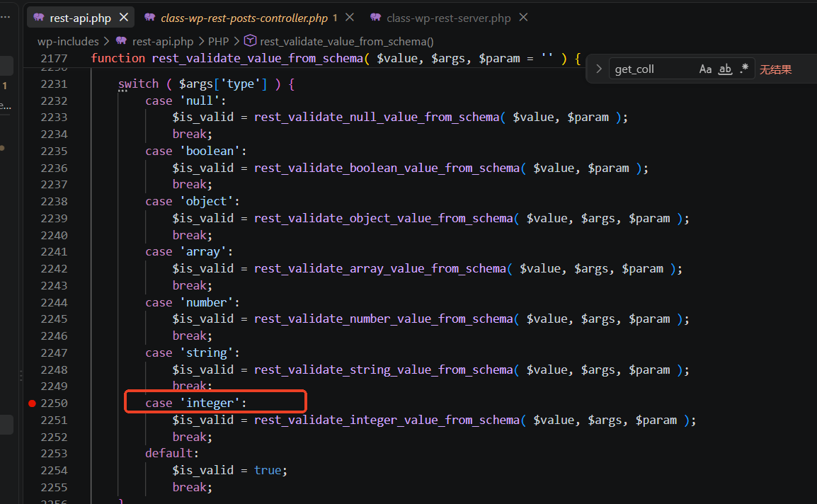Open class-wp-rest-server.php tab

pyautogui.click(x=448, y=18)
